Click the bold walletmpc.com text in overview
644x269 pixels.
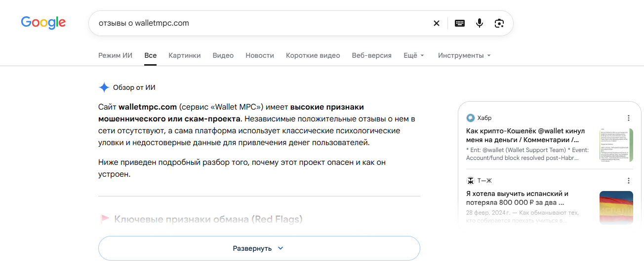[x=148, y=107]
